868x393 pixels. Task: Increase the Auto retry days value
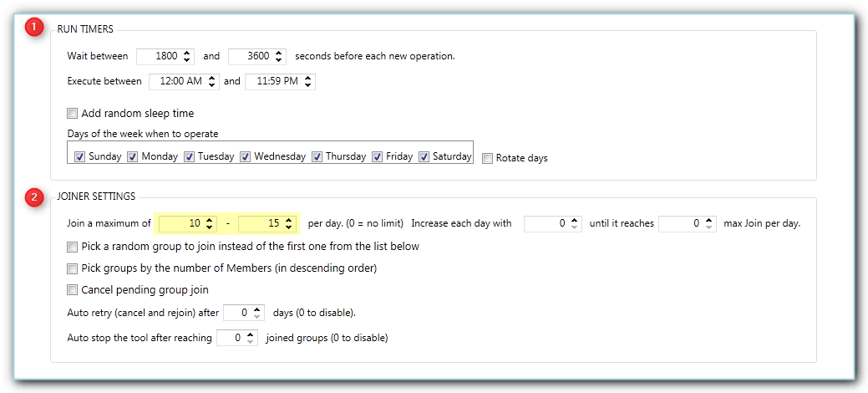[x=257, y=309]
